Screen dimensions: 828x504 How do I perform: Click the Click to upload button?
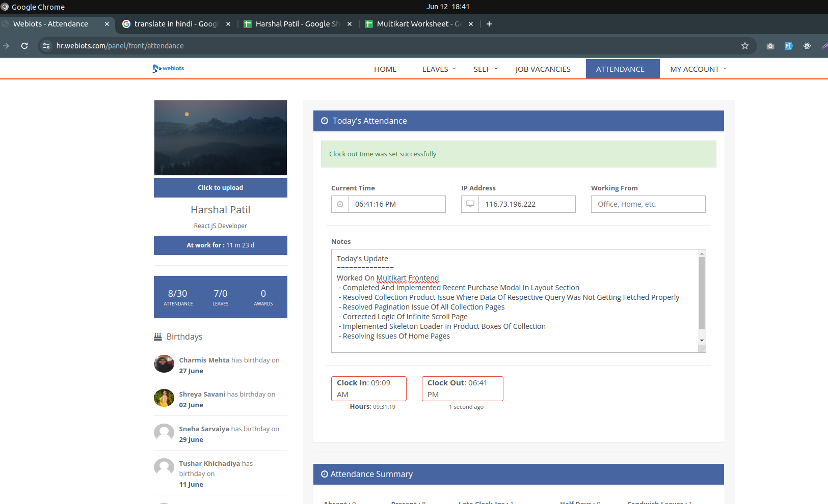point(220,188)
